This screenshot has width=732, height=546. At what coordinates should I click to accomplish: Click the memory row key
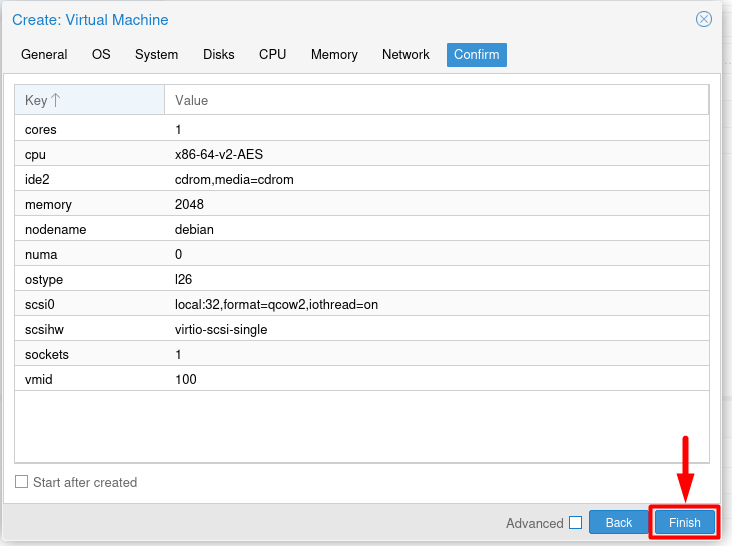point(48,205)
